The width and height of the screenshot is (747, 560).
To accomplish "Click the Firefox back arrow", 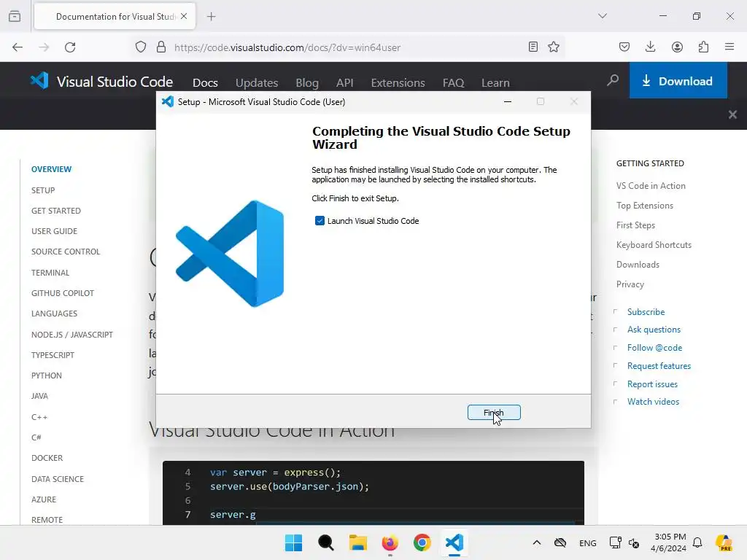I will tap(18, 47).
